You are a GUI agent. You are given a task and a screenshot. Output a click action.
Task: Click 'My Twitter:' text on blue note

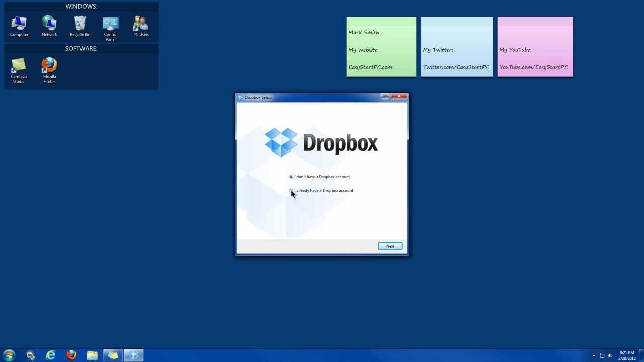(438, 50)
